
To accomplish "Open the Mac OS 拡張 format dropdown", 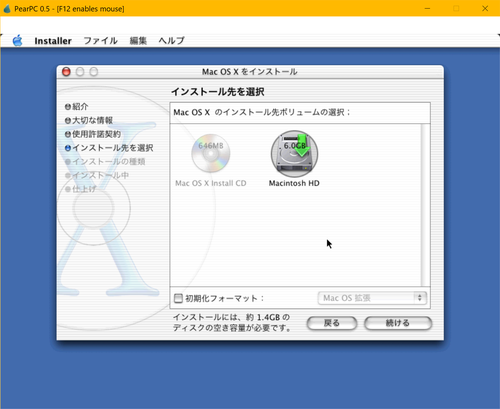I will pos(372,298).
